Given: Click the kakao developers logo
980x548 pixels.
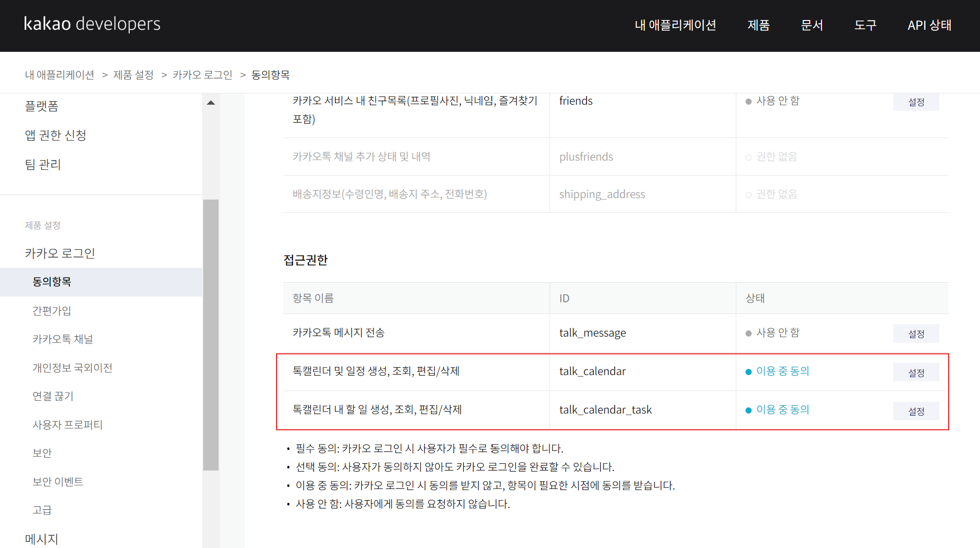Looking at the screenshot, I should click(x=92, y=24).
